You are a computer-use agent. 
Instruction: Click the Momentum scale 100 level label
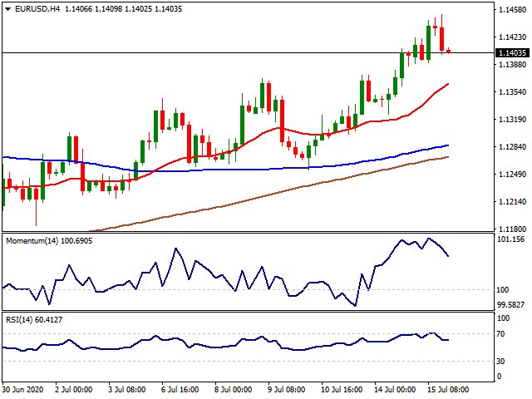pyautogui.click(x=502, y=290)
